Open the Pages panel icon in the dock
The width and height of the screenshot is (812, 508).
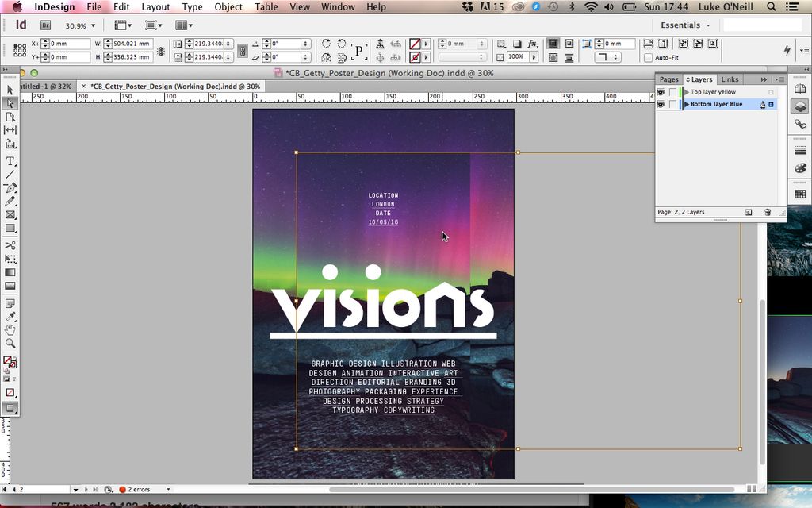(801, 89)
